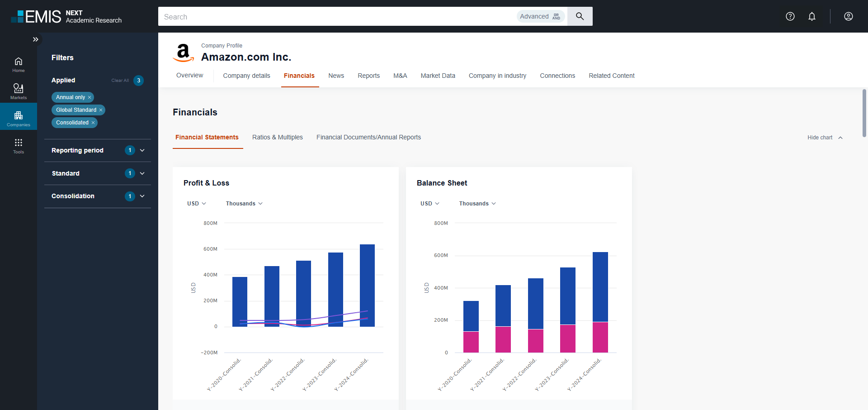The image size is (868, 410).
Task: Open the notifications bell
Action: point(811,16)
